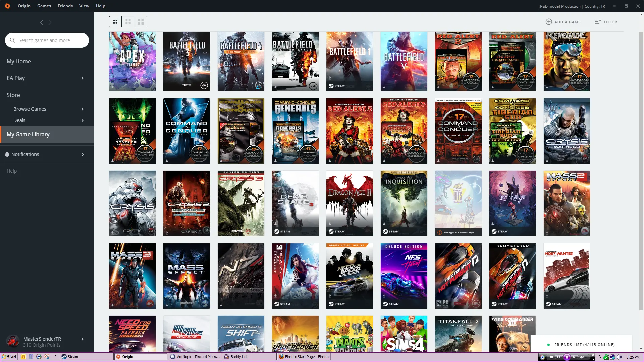Open the Dragon Age II tile
The image size is (644, 362).
(x=350, y=203)
